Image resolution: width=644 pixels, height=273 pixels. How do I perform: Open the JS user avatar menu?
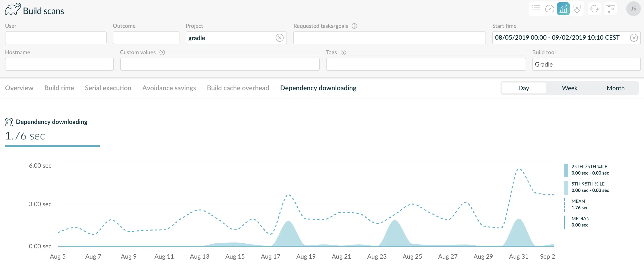(x=633, y=9)
